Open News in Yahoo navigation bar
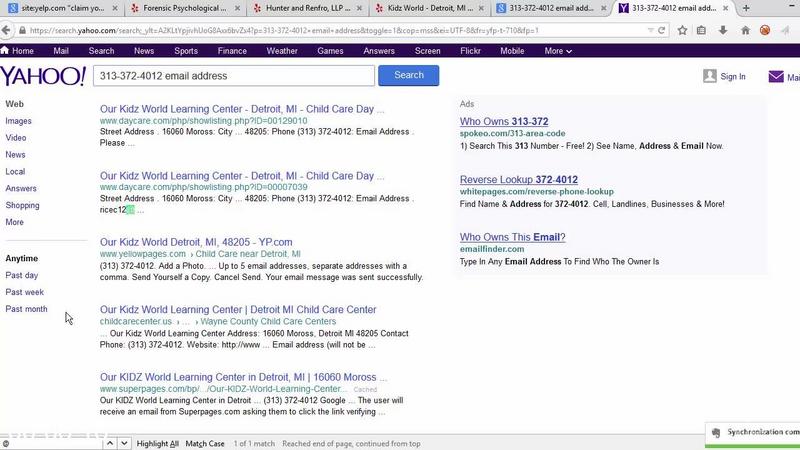This screenshot has height=450, width=800. tap(144, 51)
